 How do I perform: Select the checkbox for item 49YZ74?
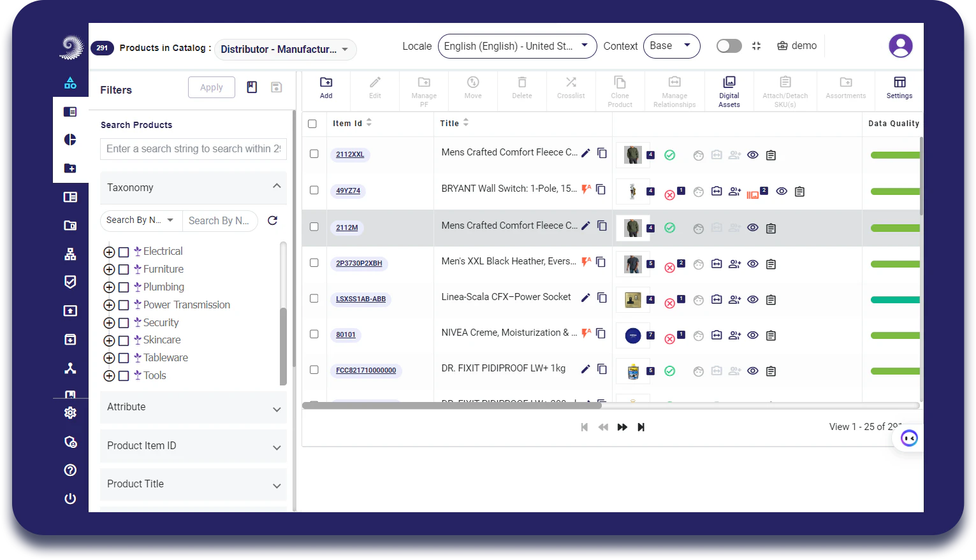(x=314, y=190)
